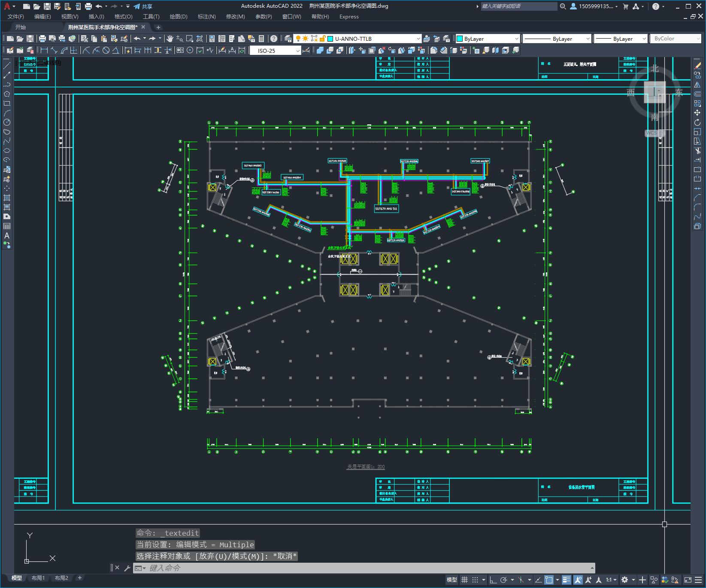The height and width of the screenshot is (588, 706).
Task: Click the Help question mark in toolbar
Action: (274, 39)
